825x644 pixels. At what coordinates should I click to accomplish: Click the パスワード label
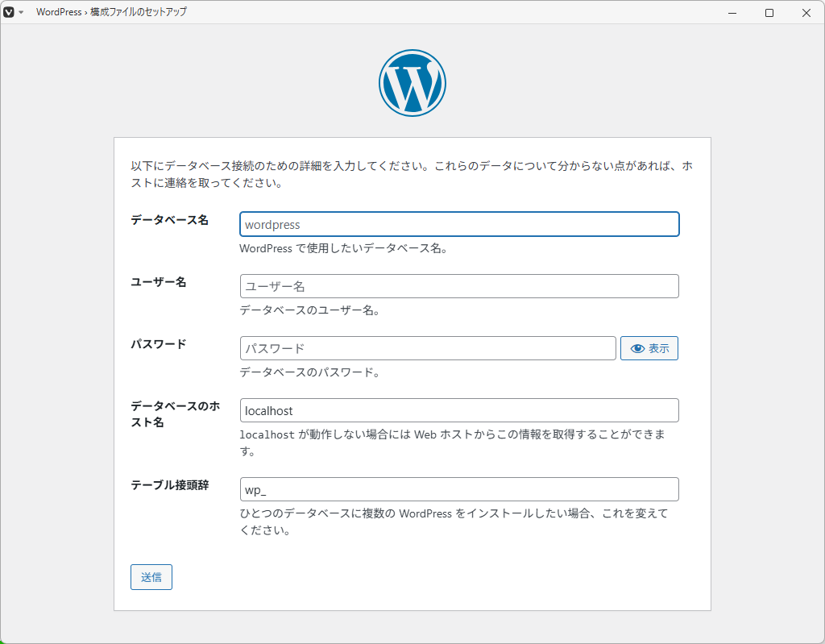click(x=159, y=344)
